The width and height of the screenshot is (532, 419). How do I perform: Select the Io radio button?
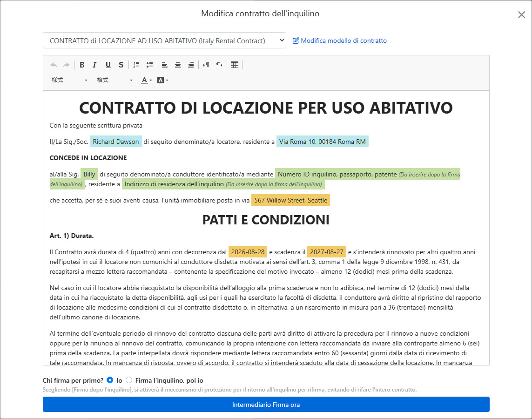(109, 380)
